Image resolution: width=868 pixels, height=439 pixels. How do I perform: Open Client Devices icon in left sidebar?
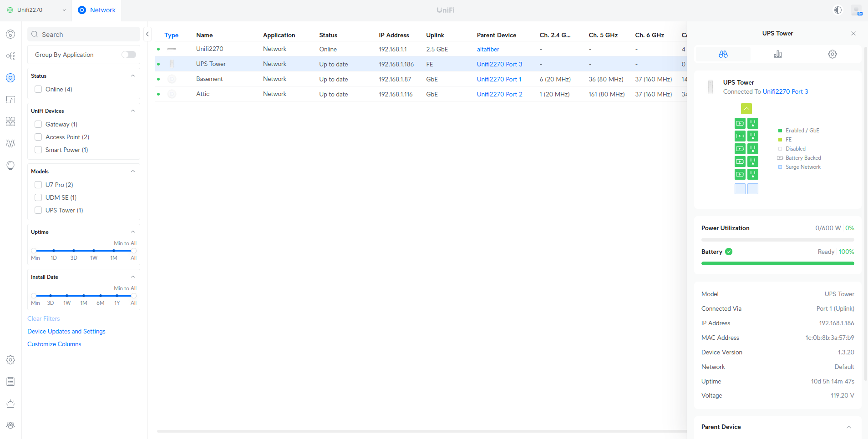point(10,100)
